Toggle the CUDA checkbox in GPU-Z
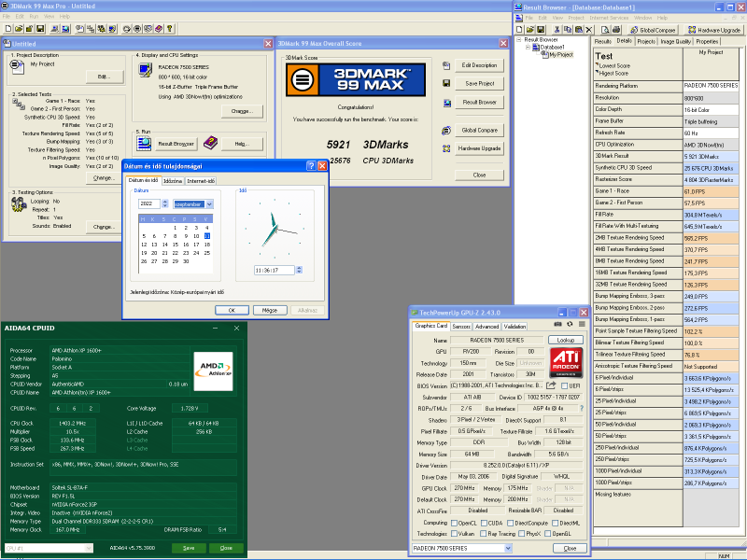The image size is (747, 560). tap(484, 523)
